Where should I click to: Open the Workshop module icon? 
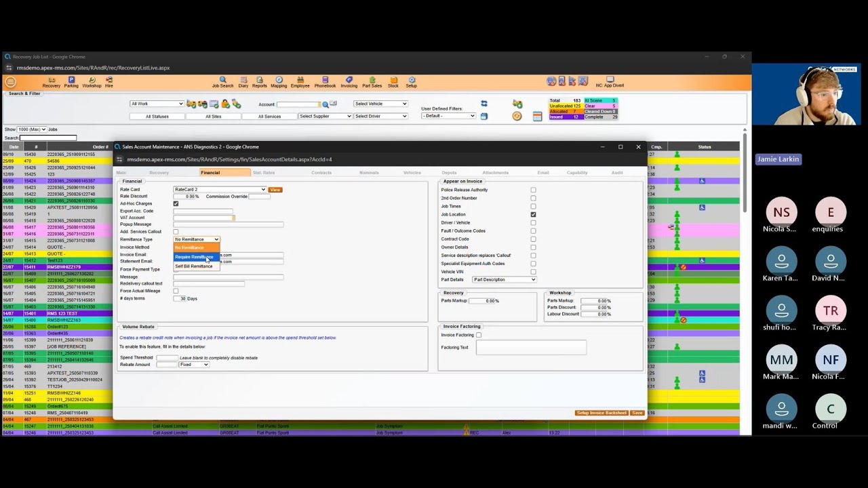92,82
